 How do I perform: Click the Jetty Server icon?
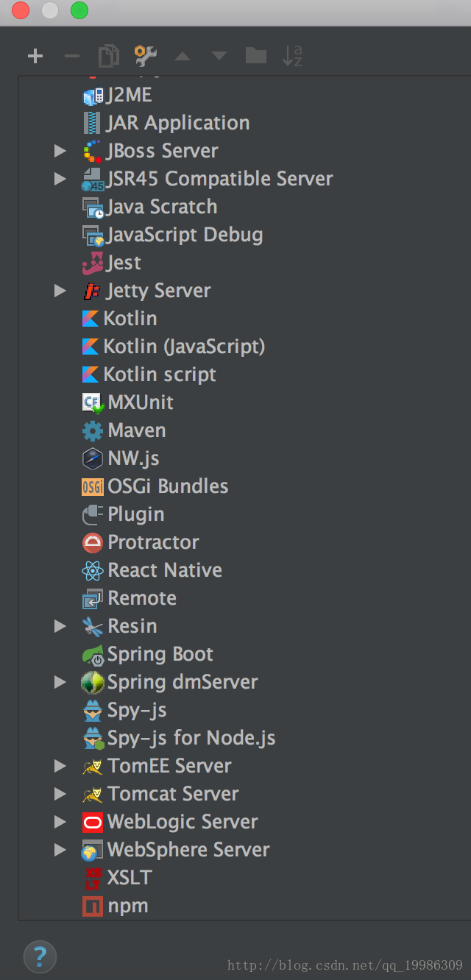pos(91,291)
